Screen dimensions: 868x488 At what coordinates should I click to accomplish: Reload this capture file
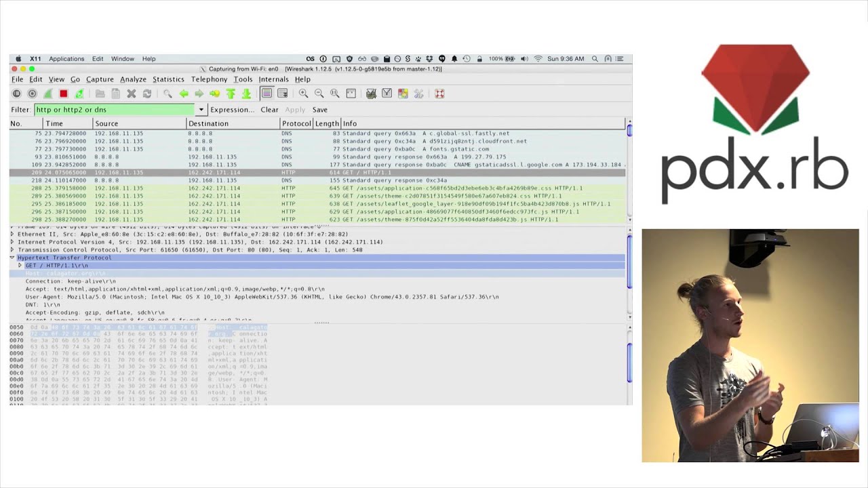point(147,94)
